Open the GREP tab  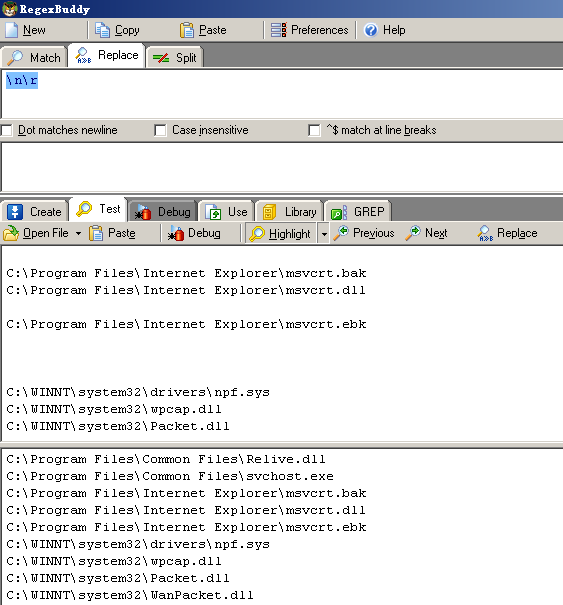358,212
